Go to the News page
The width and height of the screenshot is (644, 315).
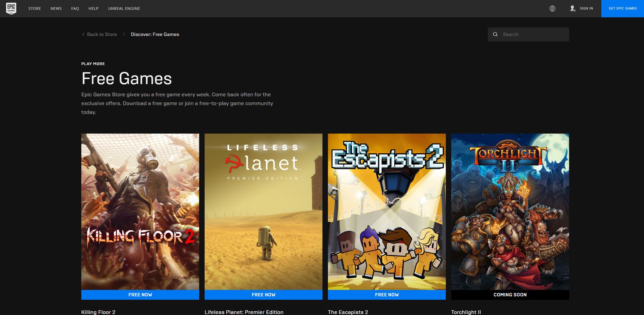tap(56, 8)
